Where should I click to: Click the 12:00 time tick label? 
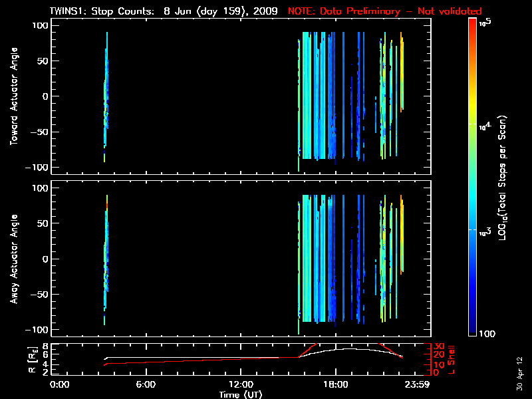point(240,384)
